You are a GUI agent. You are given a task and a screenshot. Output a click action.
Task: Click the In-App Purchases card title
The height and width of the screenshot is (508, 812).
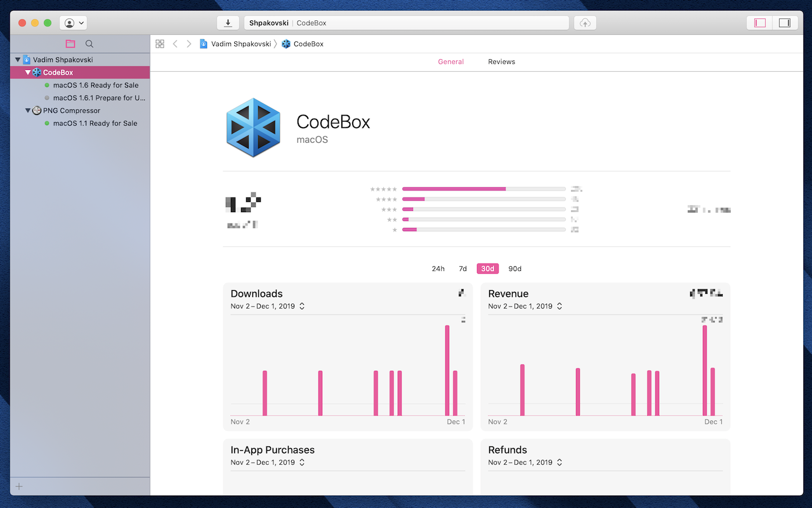[x=273, y=450]
